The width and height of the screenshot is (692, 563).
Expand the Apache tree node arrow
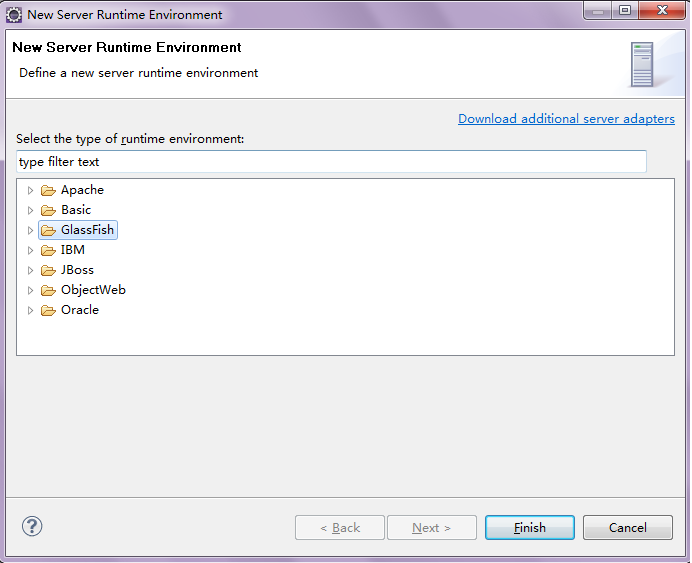30,190
